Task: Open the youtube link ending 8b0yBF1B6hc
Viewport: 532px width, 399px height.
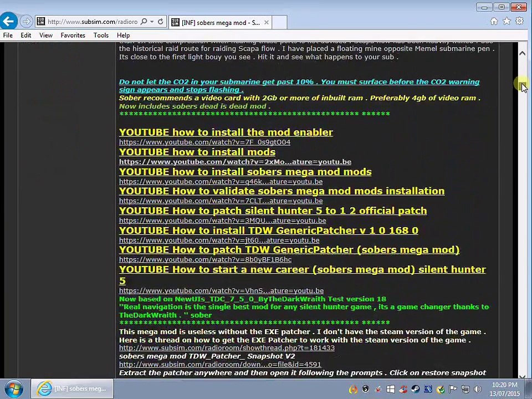Action: [x=205, y=259]
